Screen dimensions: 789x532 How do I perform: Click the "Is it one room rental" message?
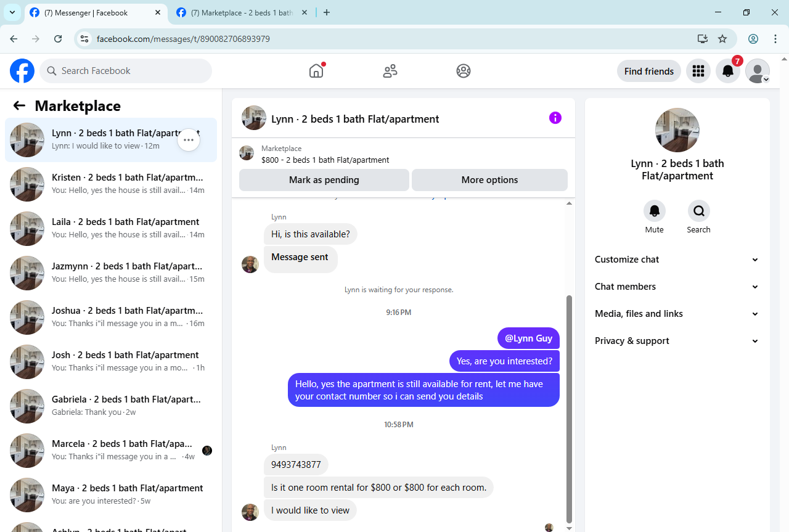pos(378,488)
